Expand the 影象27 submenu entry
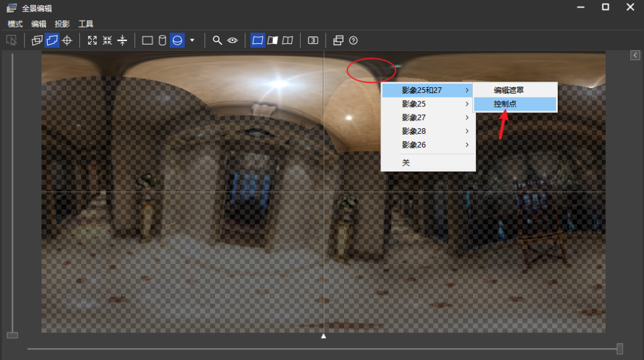The width and height of the screenshot is (644, 360). coord(428,117)
